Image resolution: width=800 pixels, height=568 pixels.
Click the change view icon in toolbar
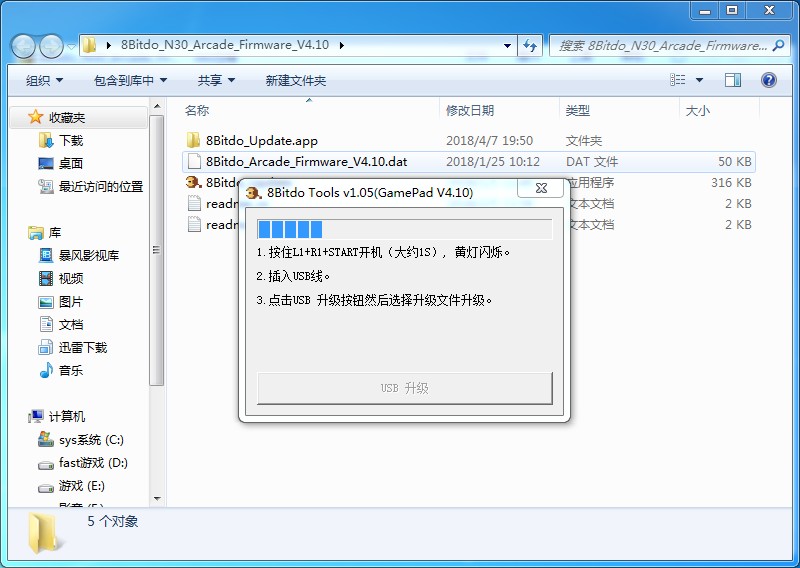(678, 80)
